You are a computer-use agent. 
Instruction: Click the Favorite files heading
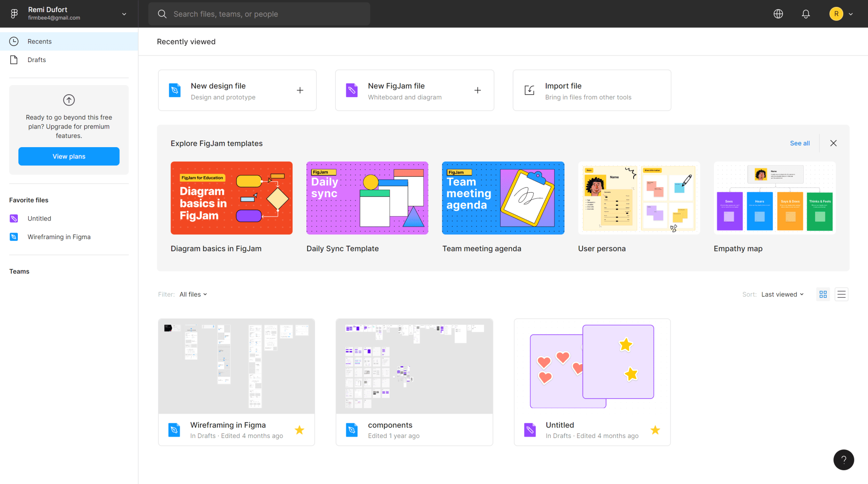pos(29,200)
